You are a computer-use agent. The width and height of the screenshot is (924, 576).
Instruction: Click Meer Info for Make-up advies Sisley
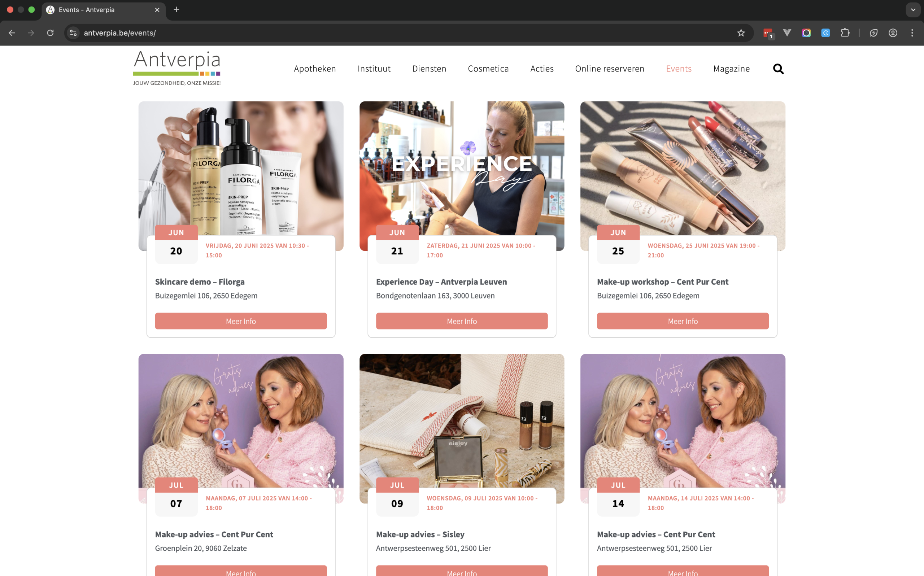coord(462,571)
